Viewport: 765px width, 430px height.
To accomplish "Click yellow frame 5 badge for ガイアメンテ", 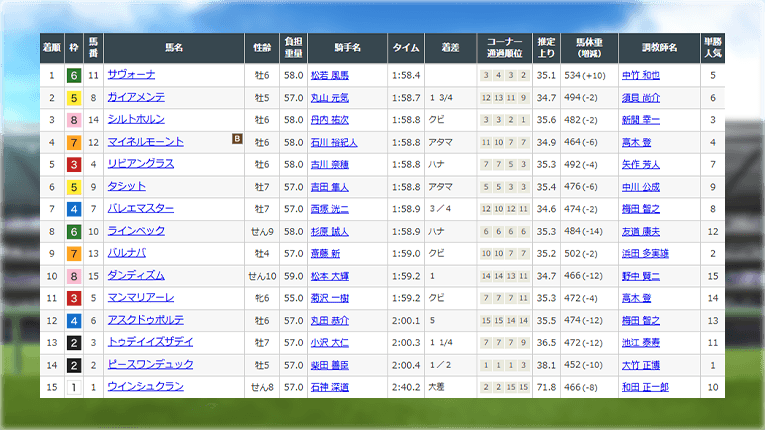I will 74,98.
